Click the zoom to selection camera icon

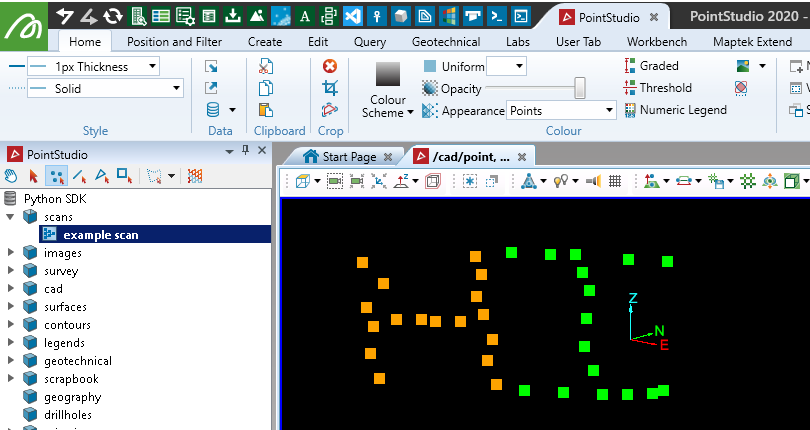[x=356, y=181]
